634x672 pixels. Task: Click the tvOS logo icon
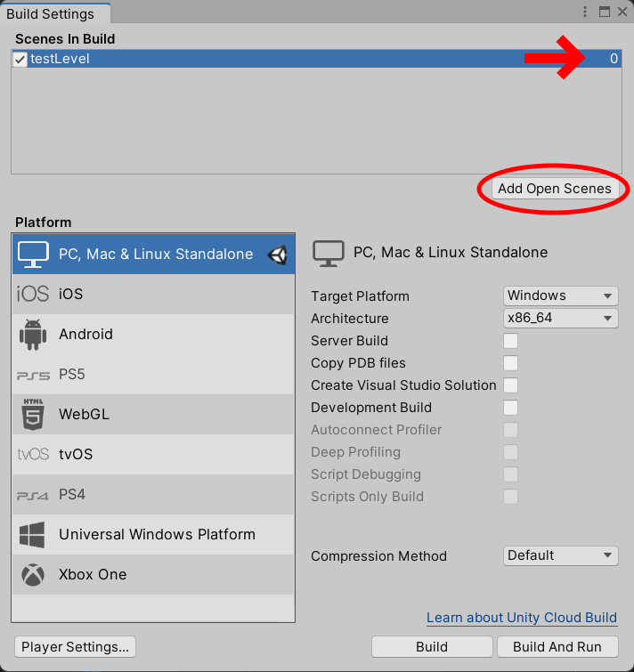coord(33,454)
